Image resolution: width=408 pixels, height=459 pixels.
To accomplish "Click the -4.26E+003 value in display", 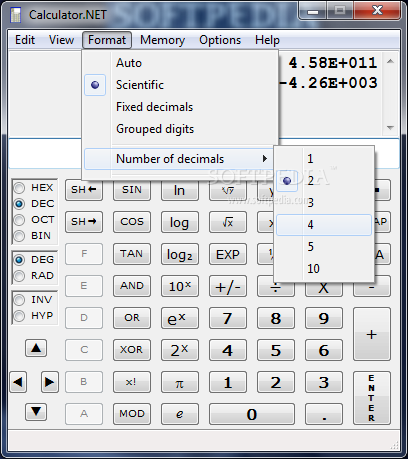I will click(328, 83).
